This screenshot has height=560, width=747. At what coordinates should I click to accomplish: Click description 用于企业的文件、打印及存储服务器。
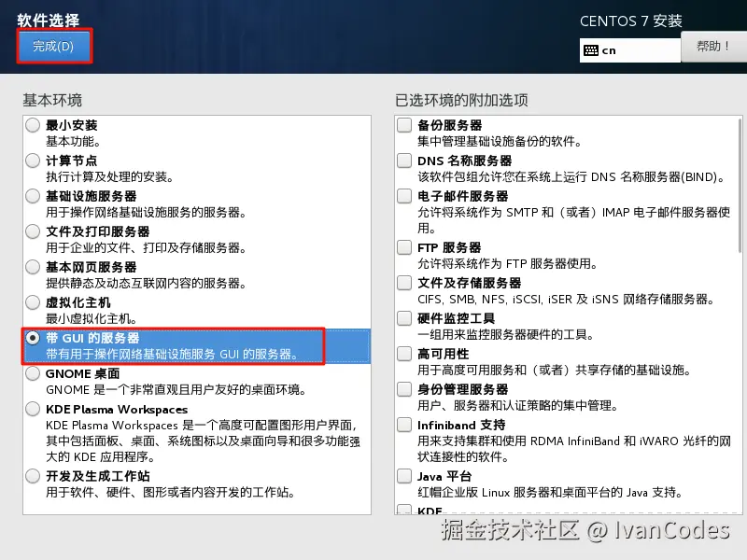146,248
